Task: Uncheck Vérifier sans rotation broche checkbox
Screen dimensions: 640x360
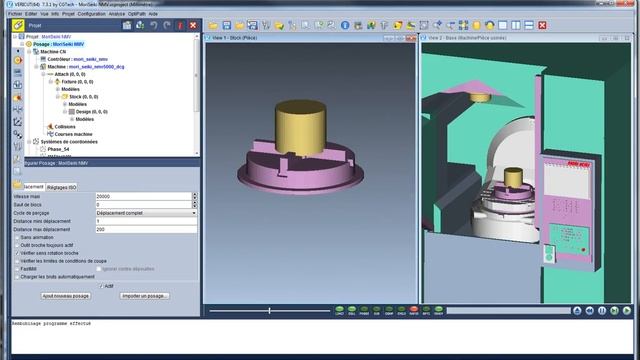Action: tap(17, 253)
